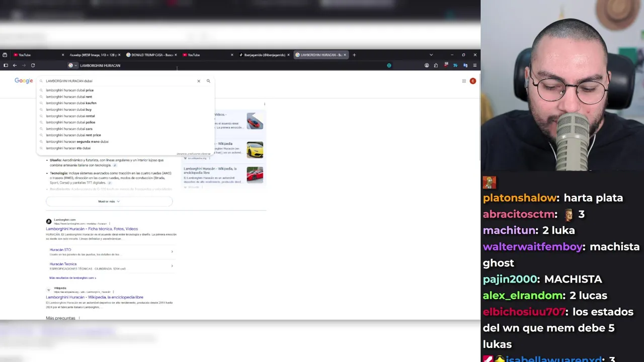Choose suggestion "lamborghini huracan dubai buy"

[68, 110]
